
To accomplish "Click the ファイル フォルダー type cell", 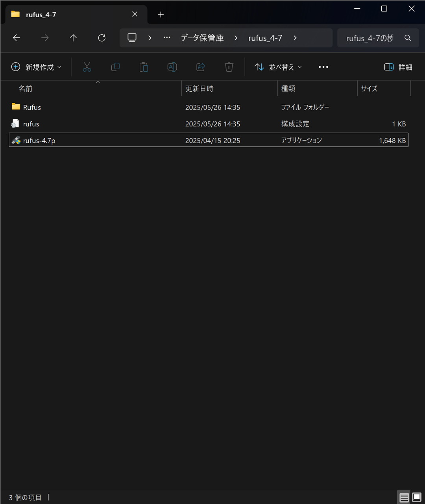I will click(305, 107).
